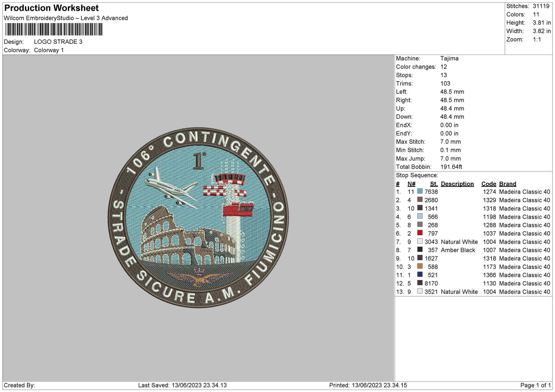The width and height of the screenshot is (555, 392).
Task: Click the barcode under the Wilcom title
Action: pos(55,30)
